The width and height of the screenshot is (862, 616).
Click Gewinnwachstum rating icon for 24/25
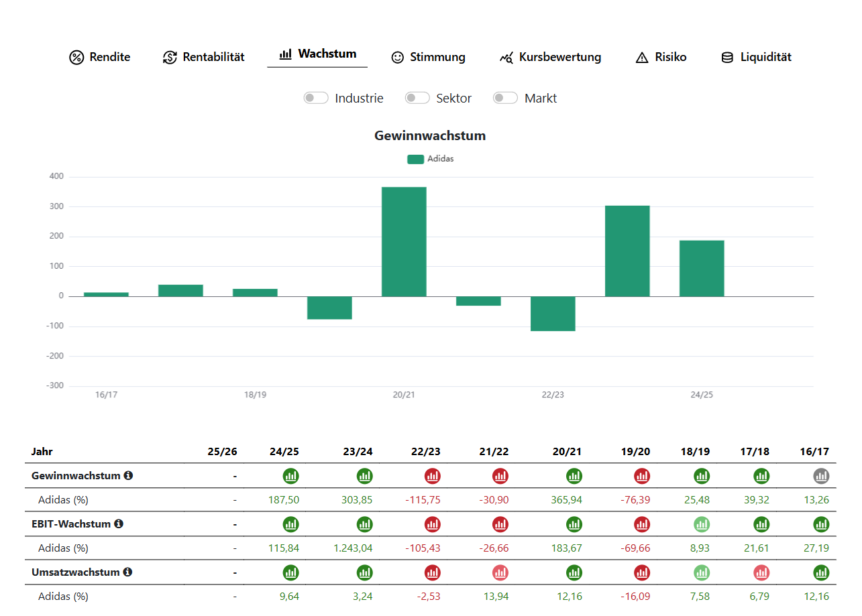[291, 476]
